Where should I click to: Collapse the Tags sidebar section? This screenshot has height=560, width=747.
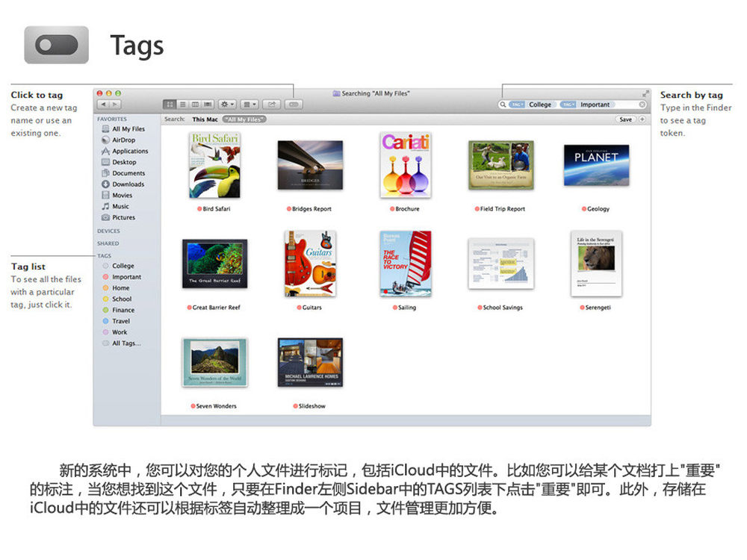pos(105,255)
